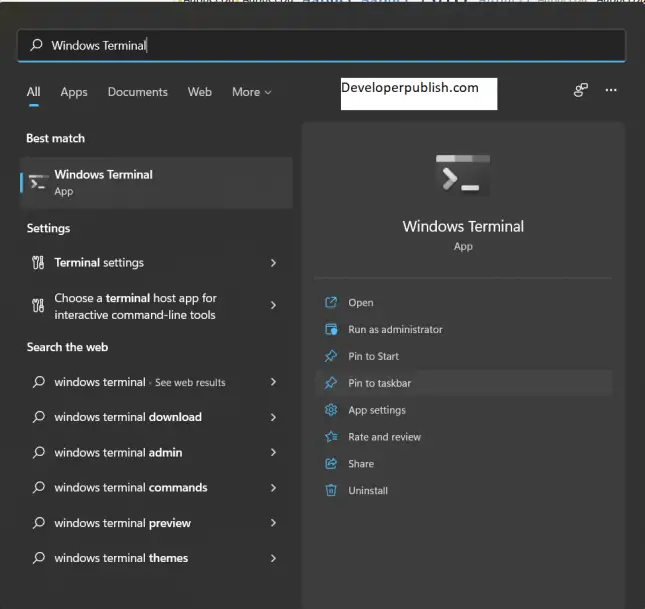This screenshot has height=609, width=645.
Task: Click the icon beside Choose a terminal host app
Action: tap(38, 306)
